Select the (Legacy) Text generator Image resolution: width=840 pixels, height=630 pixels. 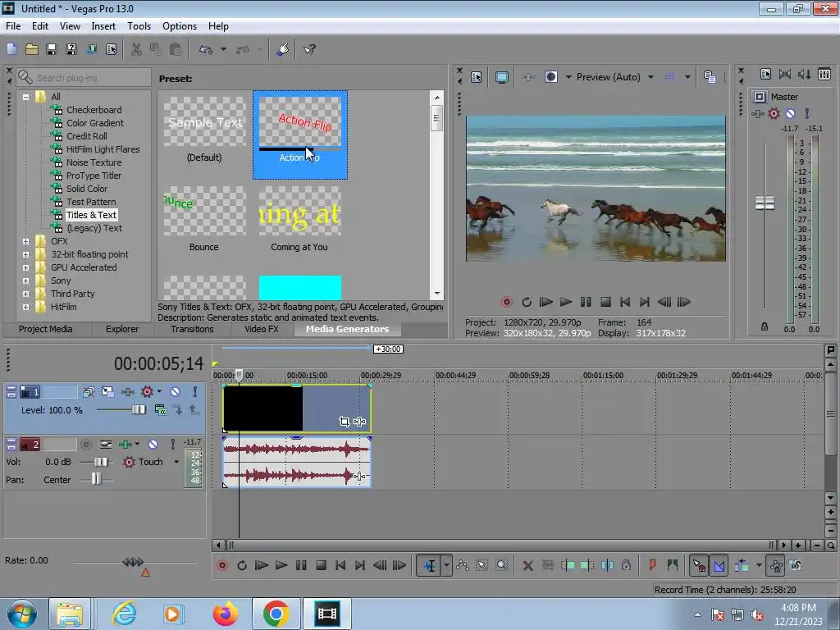[x=94, y=228]
